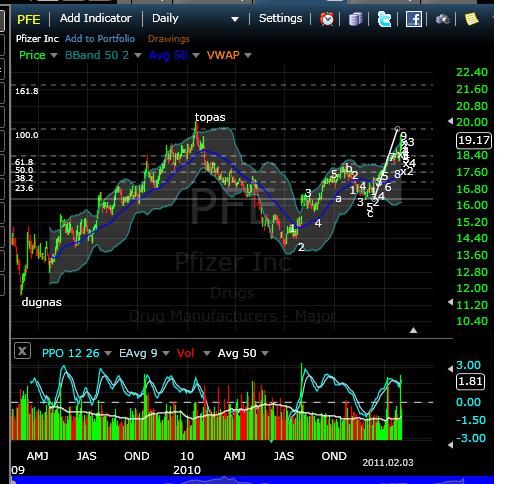Open chart Settings
Viewport: 512px width, 484px height.
(280, 18)
